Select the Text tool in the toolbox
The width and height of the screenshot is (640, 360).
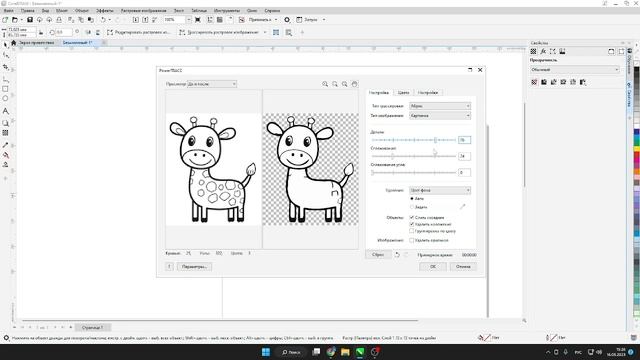coord(5,111)
